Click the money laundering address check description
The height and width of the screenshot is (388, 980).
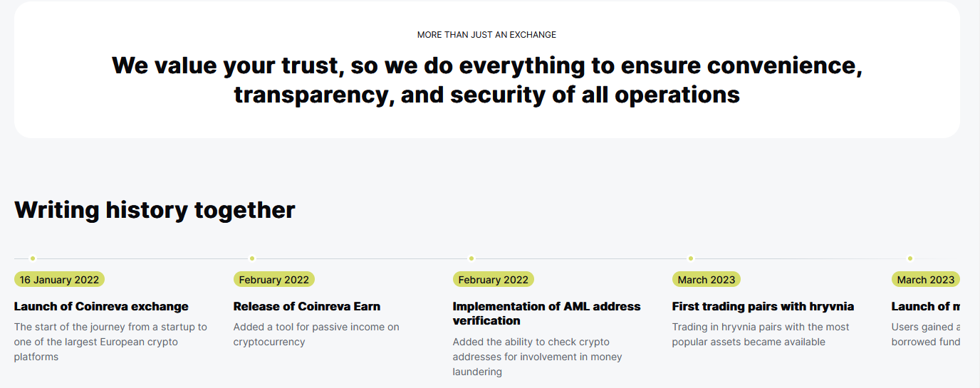(x=537, y=357)
